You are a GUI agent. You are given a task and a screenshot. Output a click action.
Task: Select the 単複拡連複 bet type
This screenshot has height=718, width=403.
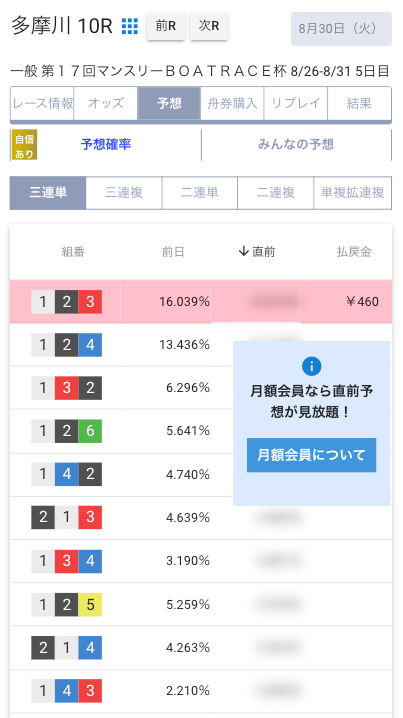click(353, 193)
